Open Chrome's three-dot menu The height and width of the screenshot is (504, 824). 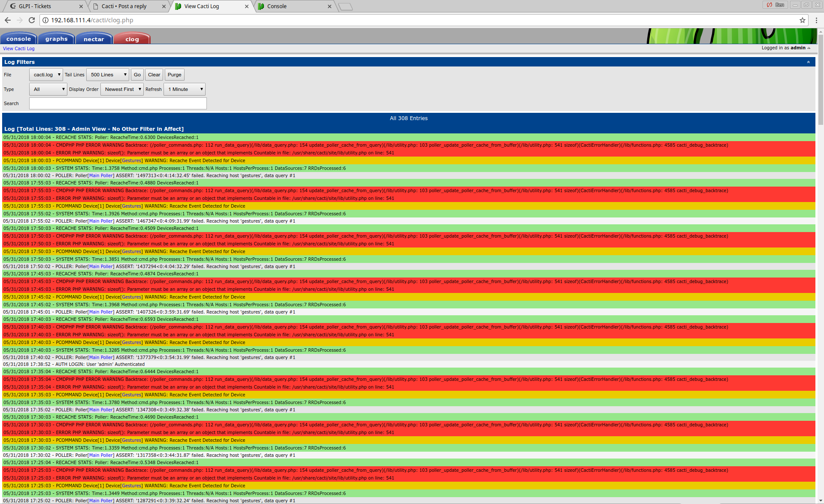click(x=816, y=20)
